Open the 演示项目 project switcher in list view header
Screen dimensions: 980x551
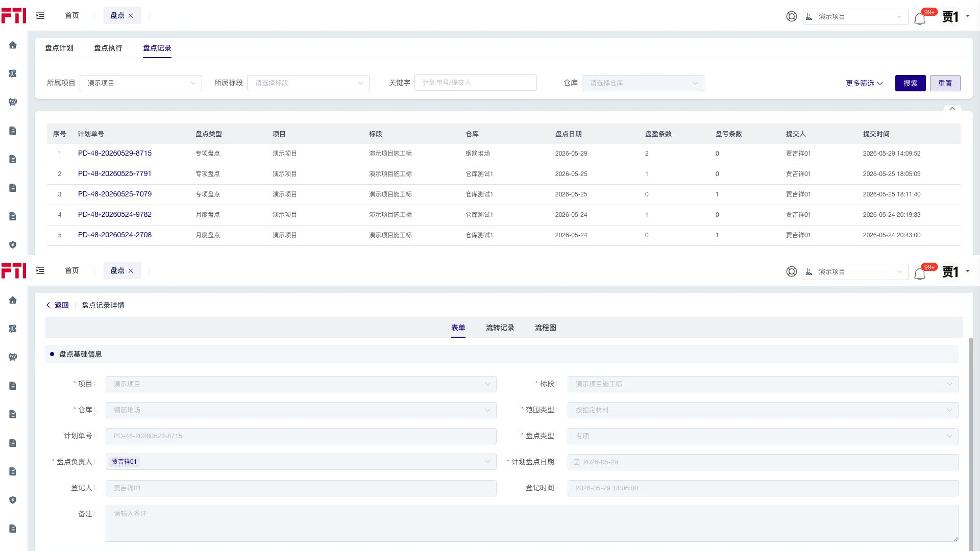855,17
